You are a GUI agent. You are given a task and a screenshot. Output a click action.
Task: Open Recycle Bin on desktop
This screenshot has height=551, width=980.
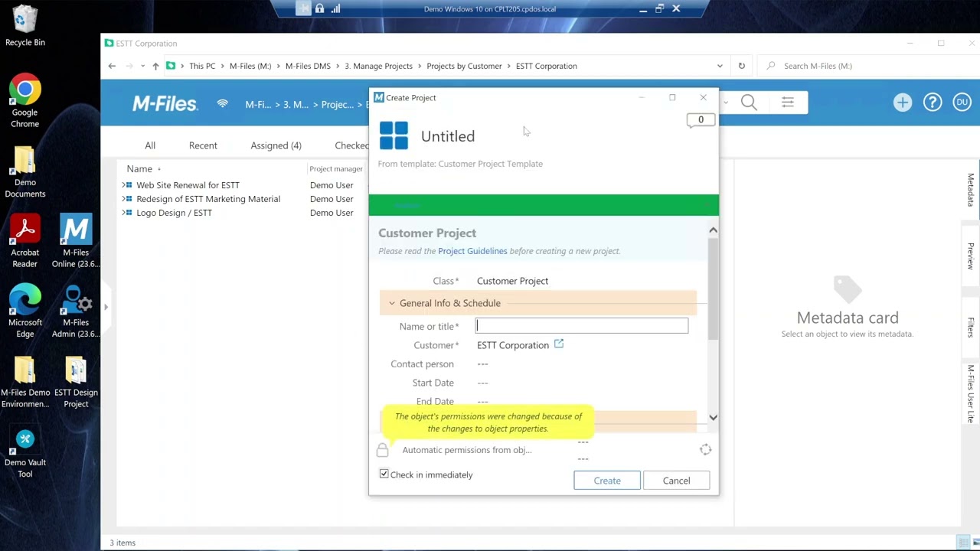click(24, 25)
